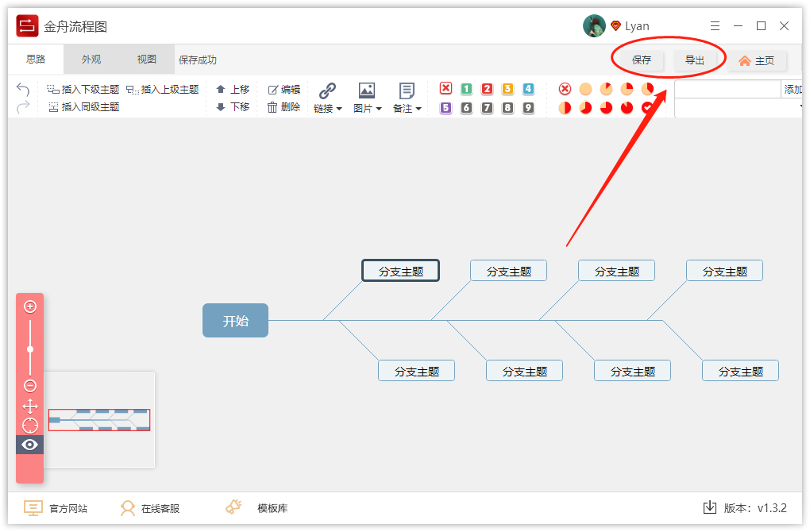This screenshot has height=532, width=810.
Task: Open the 视图 view tab
Action: [145, 59]
